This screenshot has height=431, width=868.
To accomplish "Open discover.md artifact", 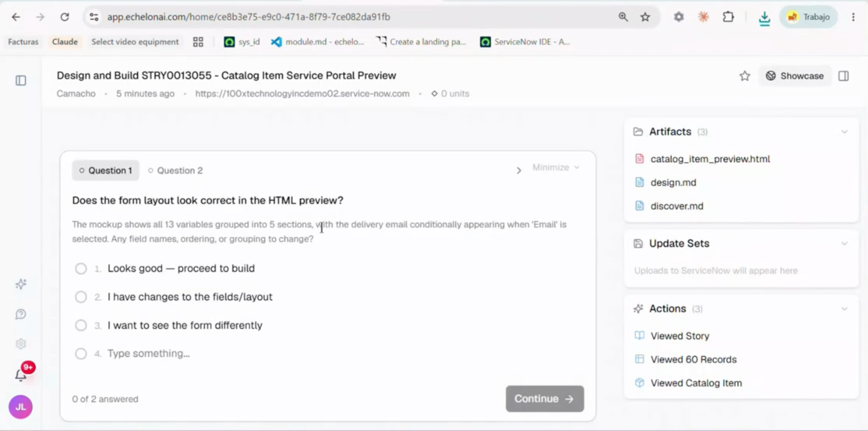I will pyautogui.click(x=676, y=206).
